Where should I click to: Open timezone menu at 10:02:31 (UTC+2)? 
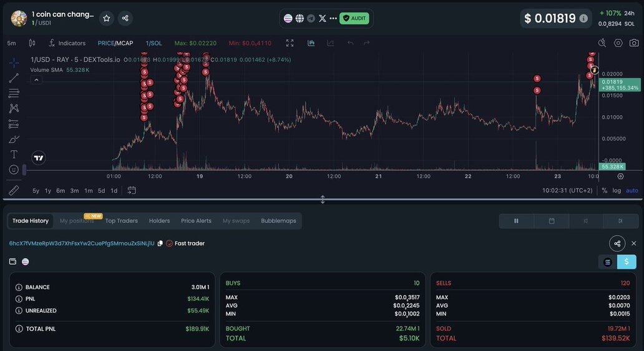pos(567,190)
